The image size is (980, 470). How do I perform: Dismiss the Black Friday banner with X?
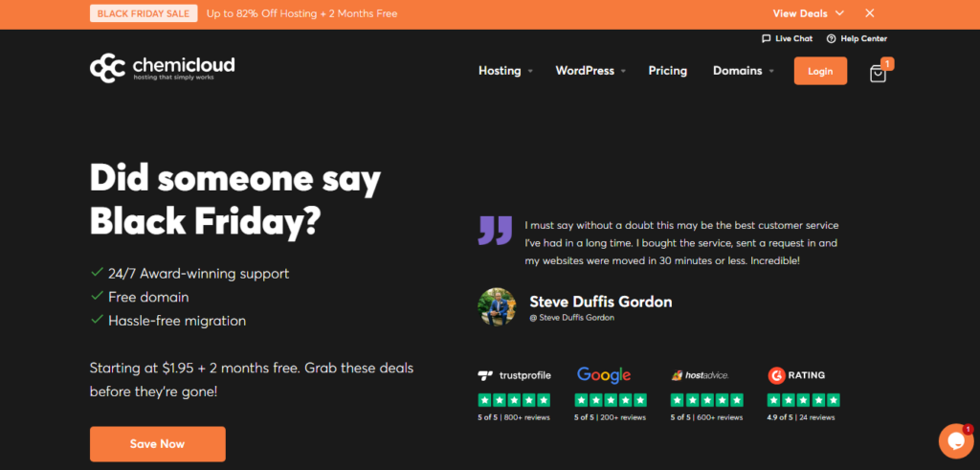869,13
